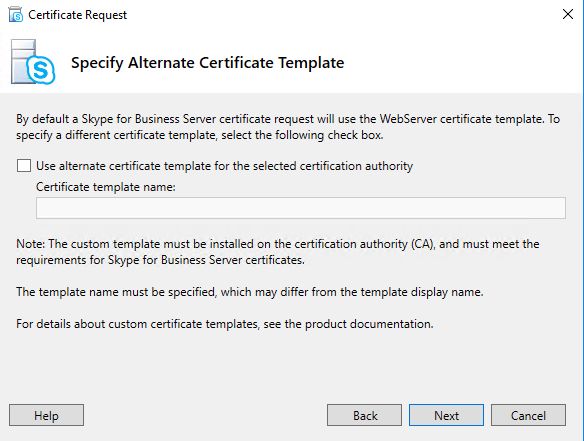Click the 'Certificate template name:' label
The height and width of the screenshot is (441, 584).
(106, 187)
